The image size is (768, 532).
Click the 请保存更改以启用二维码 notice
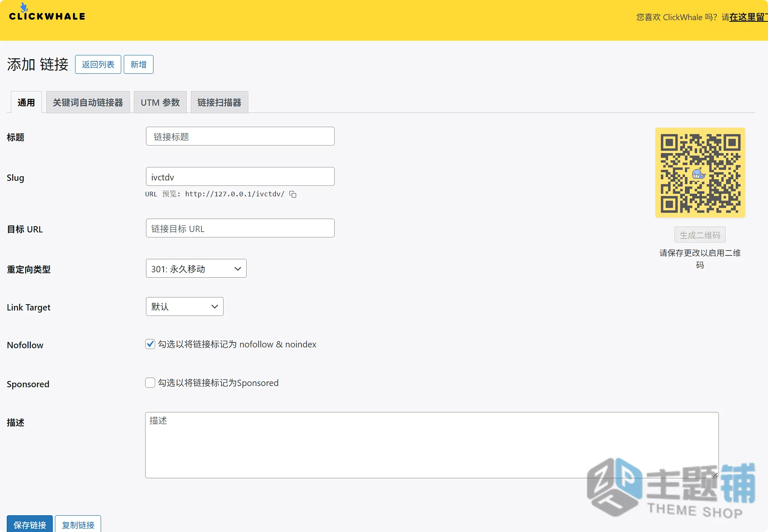(x=700, y=259)
